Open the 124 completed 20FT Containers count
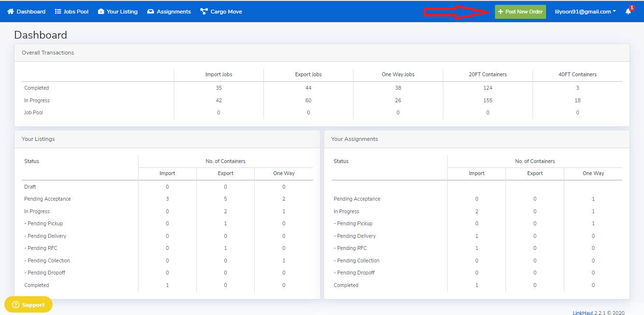644x315 pixels. pyautogui.click(x=488, y=88)
